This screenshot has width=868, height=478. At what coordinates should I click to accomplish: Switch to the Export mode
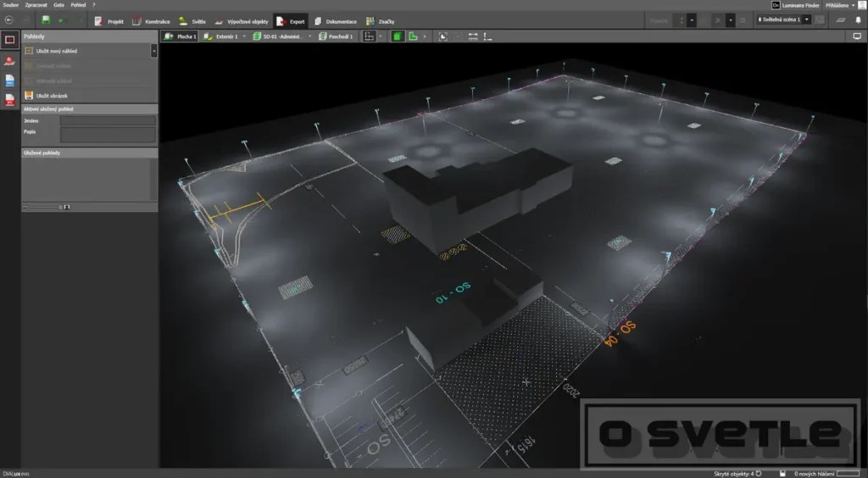click(x=291, y=21)
